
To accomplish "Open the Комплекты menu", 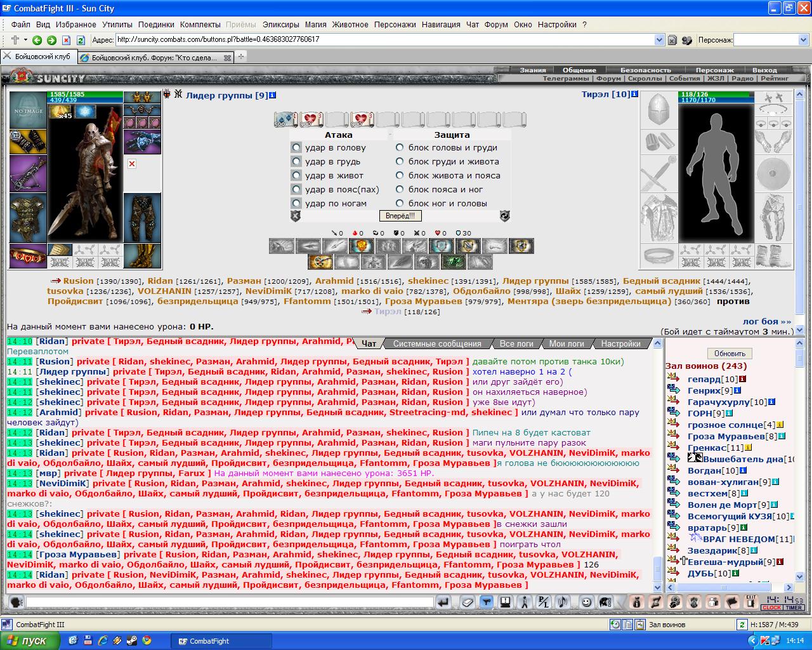I will coord(200,24).
